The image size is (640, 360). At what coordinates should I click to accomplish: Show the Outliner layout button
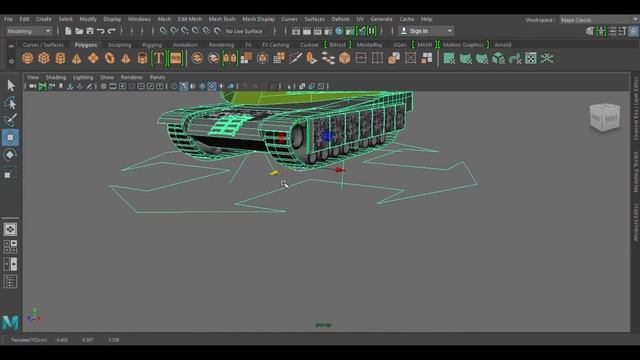[10, 282]
